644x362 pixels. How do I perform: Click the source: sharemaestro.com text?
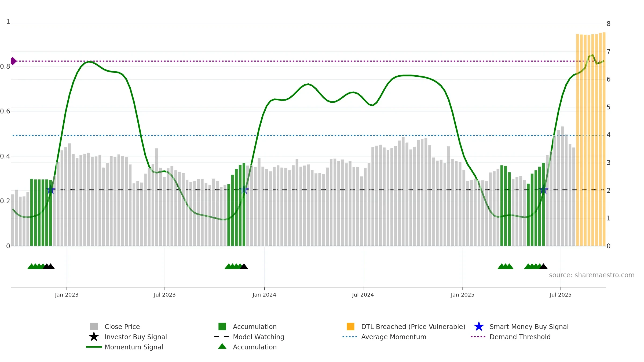(592, 275)
